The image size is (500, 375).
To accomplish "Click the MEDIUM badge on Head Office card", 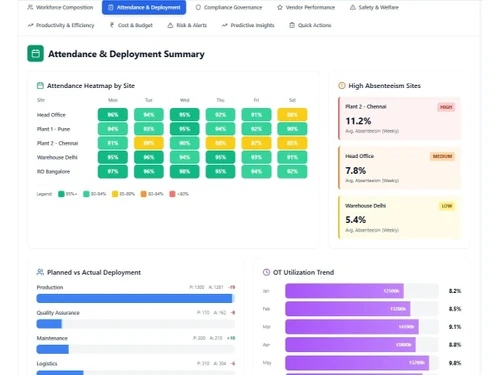I will (442, 156).
